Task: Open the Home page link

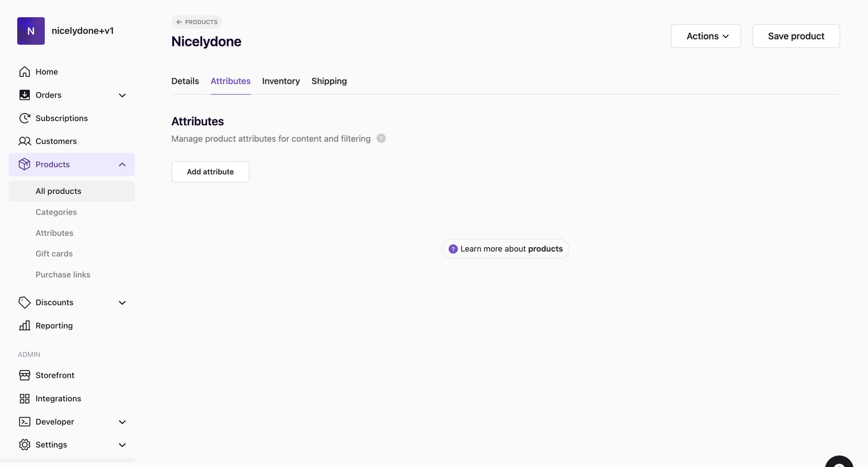Action: (x=46, y=72)
